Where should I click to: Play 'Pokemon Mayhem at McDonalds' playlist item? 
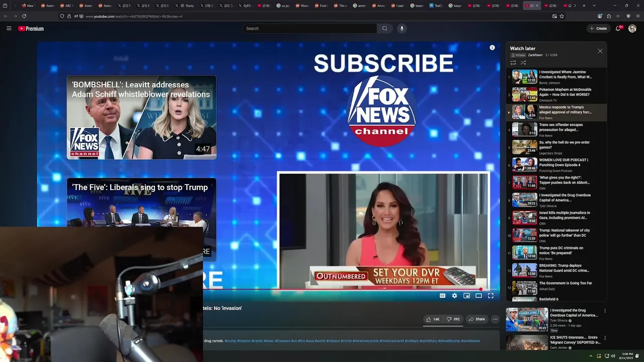click(x=556, y=95)
